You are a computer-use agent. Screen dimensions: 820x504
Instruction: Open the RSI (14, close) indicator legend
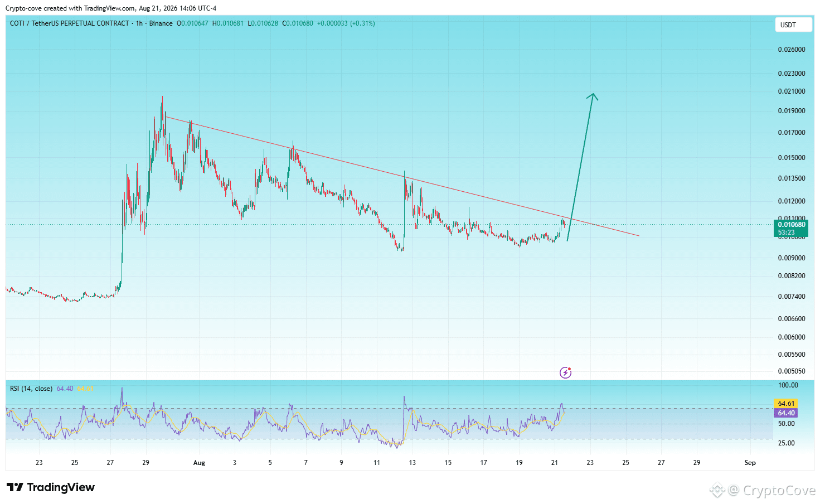point(31,389)
